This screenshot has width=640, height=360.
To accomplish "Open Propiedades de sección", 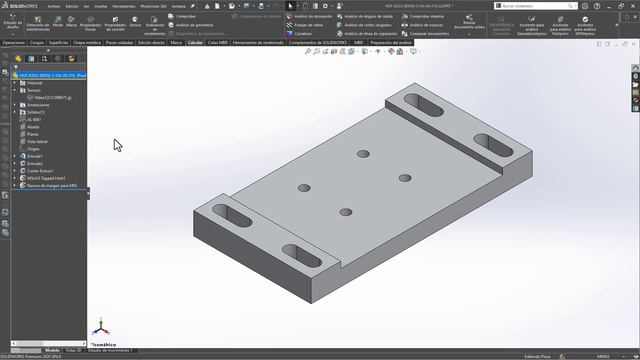I will [x=115, y=24].
